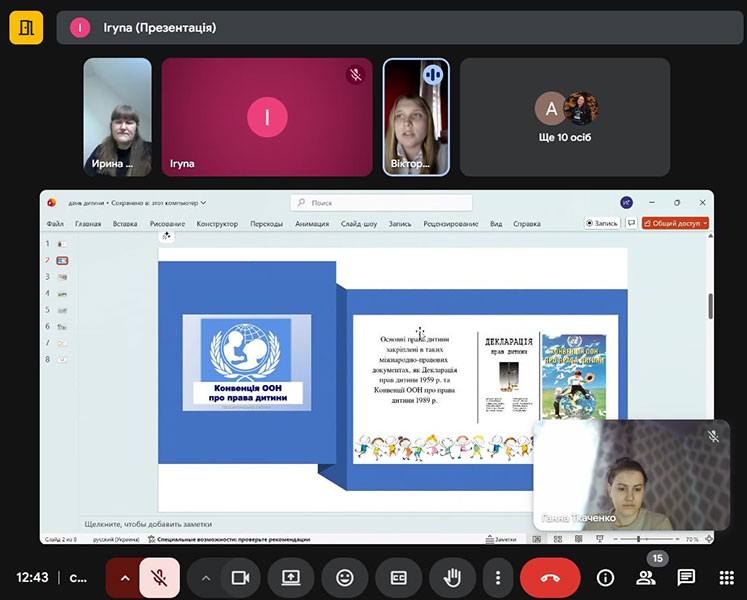
Task: Select the Ще 10 осіб tile
Action: point(565,117)
